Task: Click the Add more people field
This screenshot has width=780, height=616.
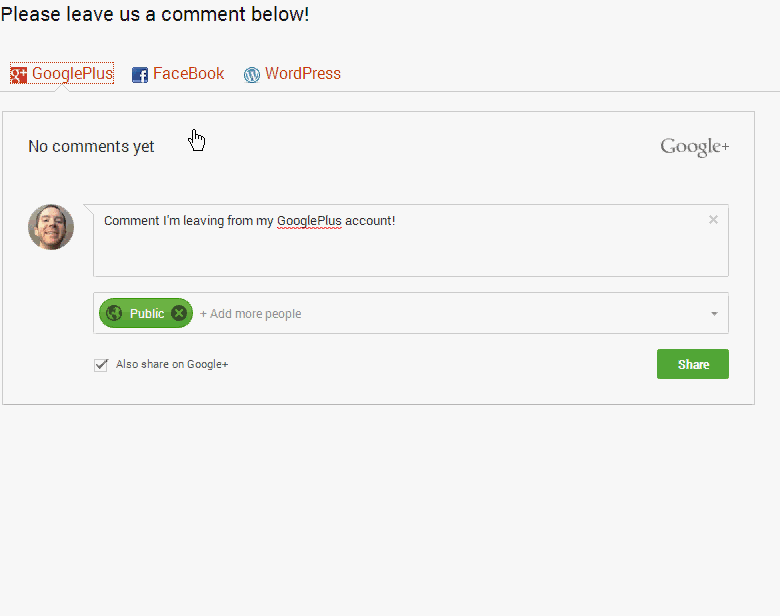Action: (250, 314)
